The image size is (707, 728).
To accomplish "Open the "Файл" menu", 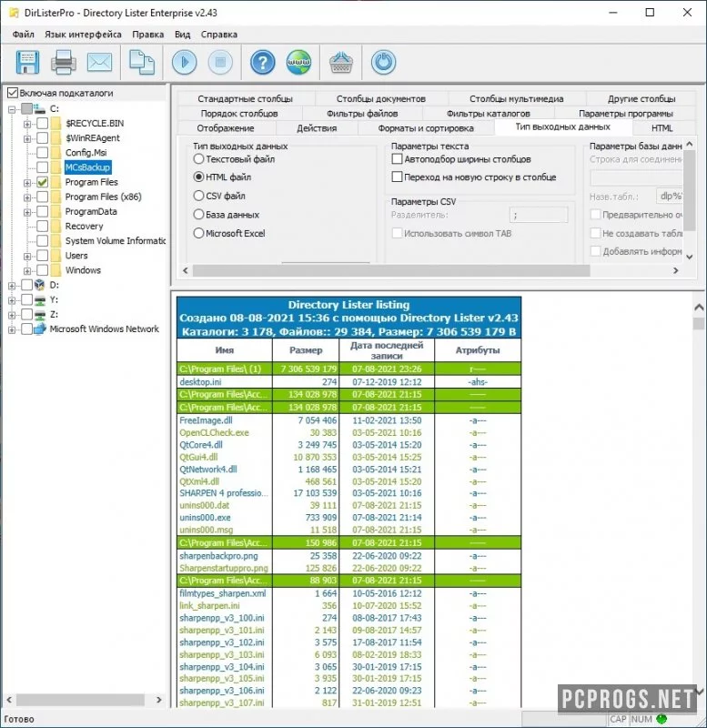I will click(x=24, y=35).
